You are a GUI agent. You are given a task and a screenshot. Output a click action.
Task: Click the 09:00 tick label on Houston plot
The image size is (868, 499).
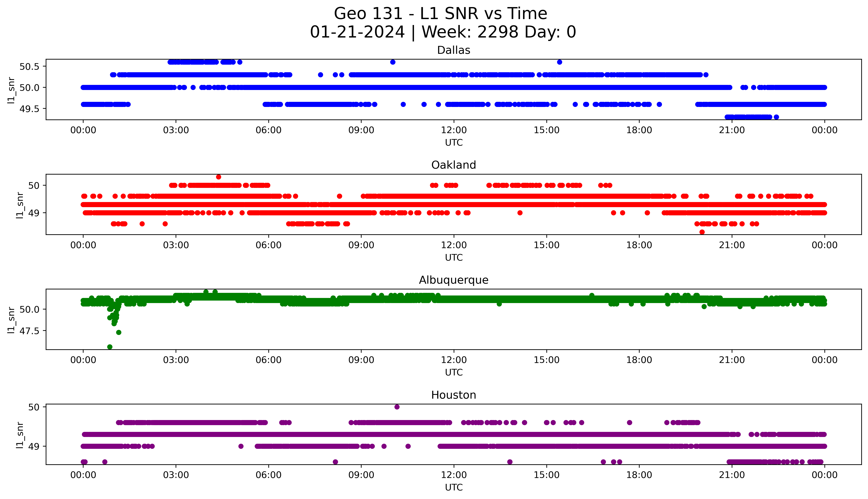361,475
